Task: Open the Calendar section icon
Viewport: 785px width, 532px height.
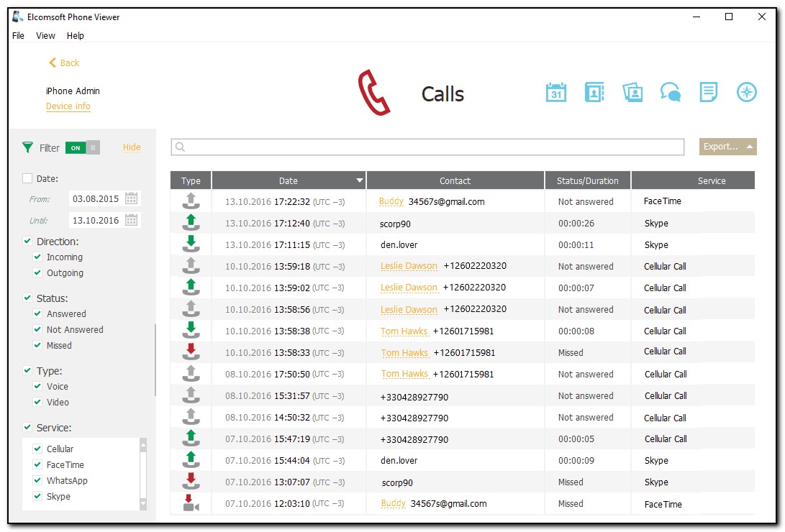Action: click(x=555, y=93)
